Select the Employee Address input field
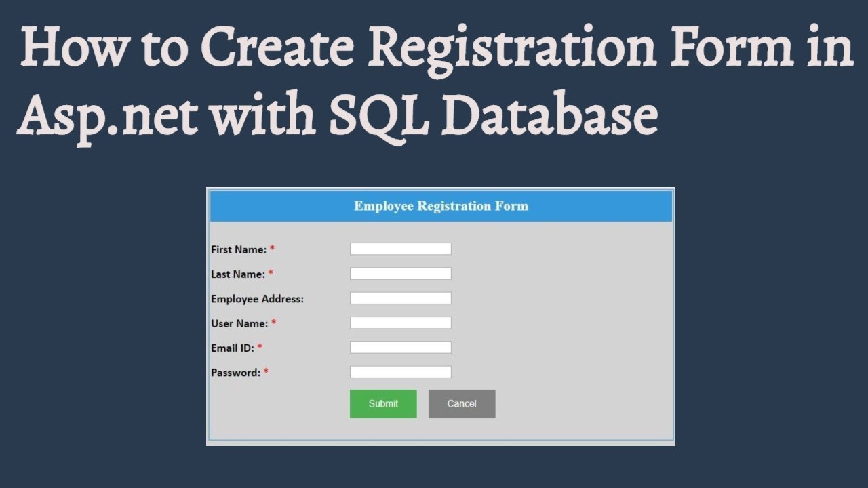Image resolution: width=868 pixels, height=488 pixels. 400,298
